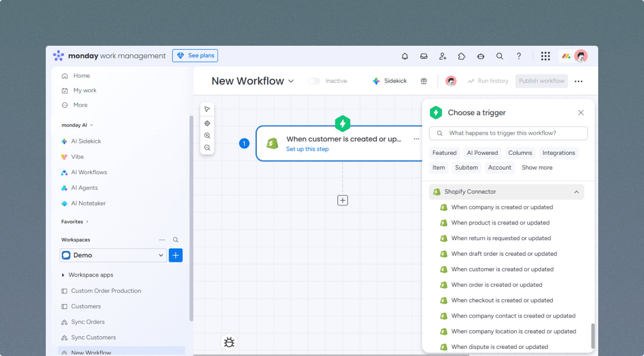This screenshot has height=356, width=644.
Task: Add new item with blue plus button
Action: click(x=176, y=255)
